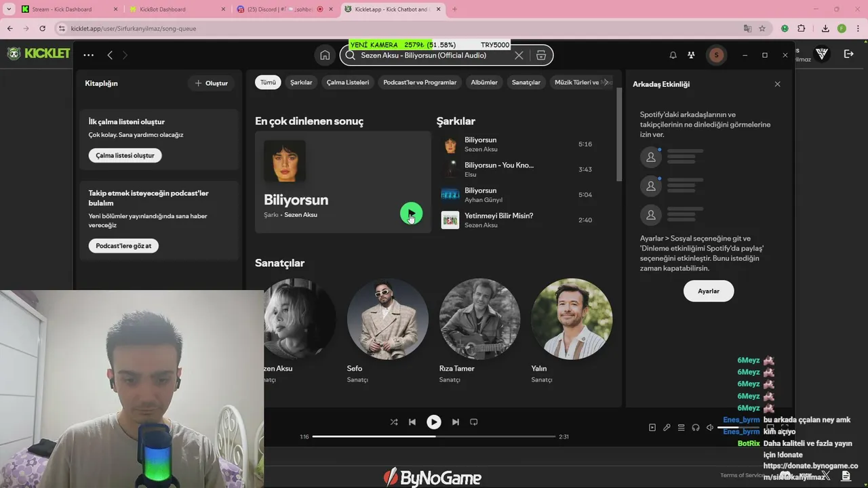Seek within the song progress bar
This screenshot has height=488, width=868.
(x=434, y=436)
